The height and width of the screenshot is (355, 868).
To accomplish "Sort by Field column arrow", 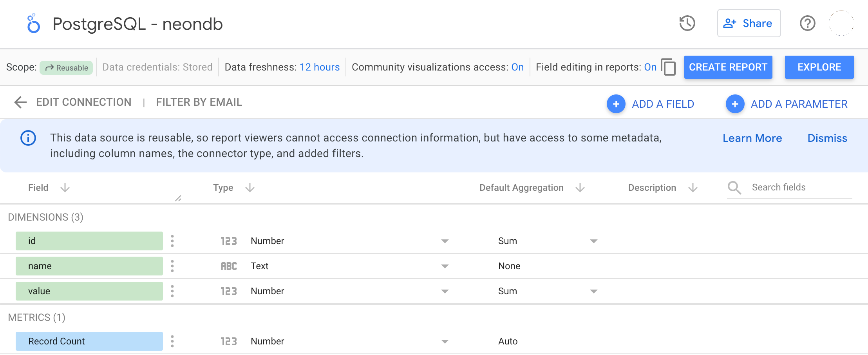I will [x=65, y=188].
